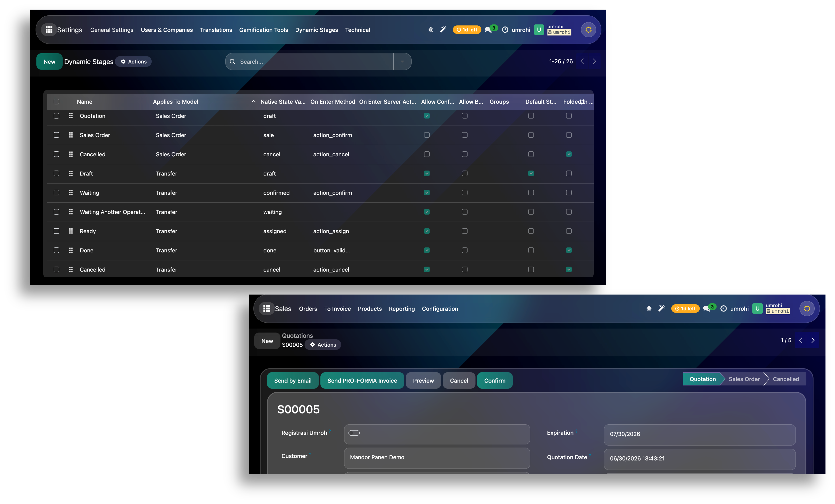Open the Translations menu
Screen dimensions: 835x504
coord(216,30)
